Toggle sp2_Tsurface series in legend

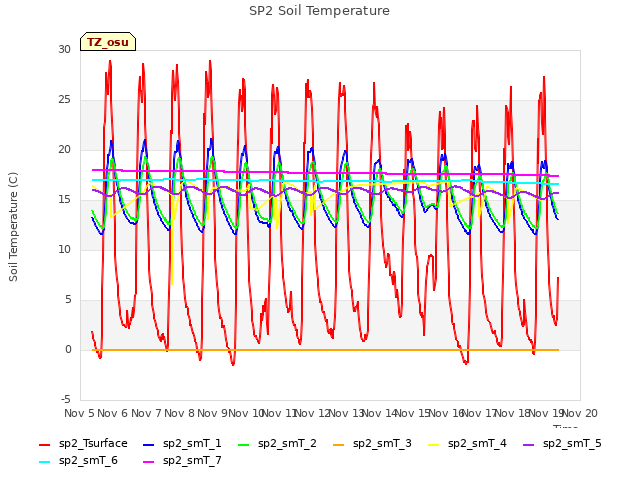[x=83, y=444]
